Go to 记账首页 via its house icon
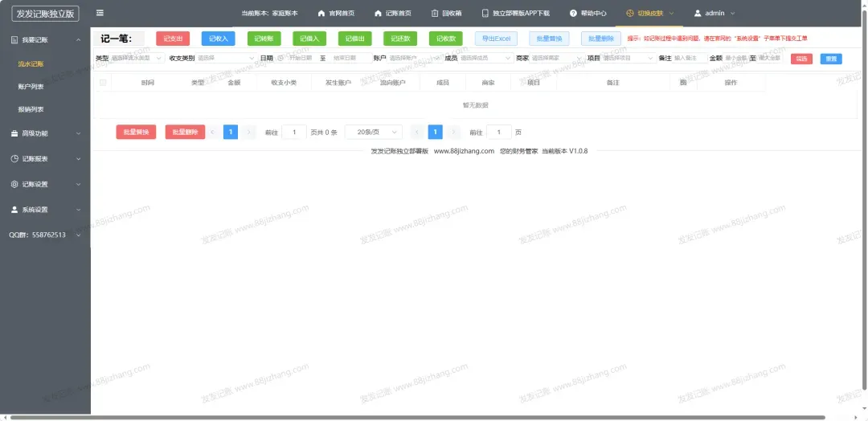 (x=378, y=14)
